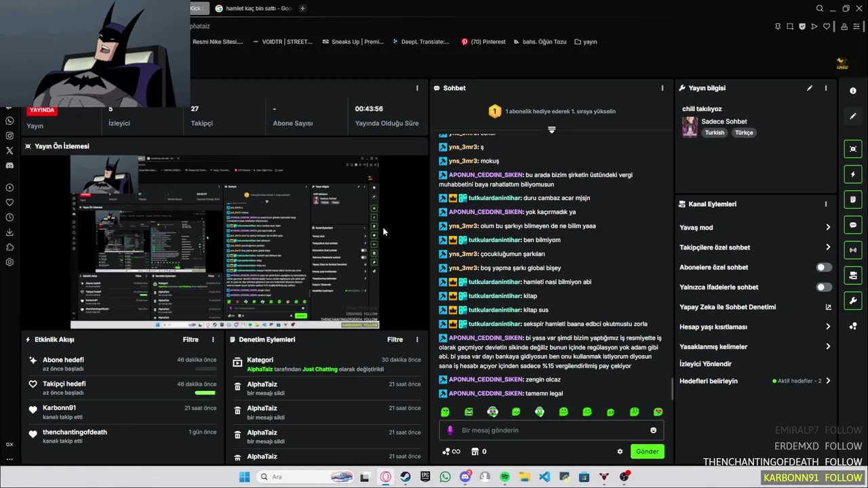This screenshot has width=868, height=488.
Task: Expand Yasaklanmış kelimeler settings
Action: [828, 346]
